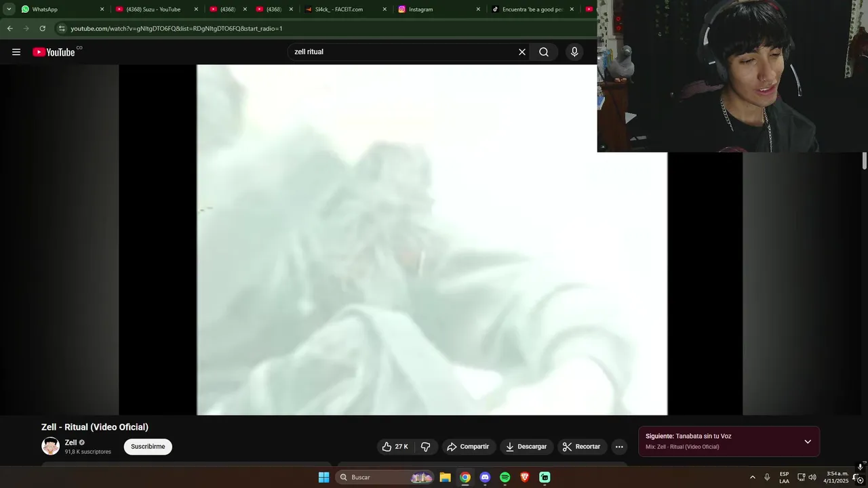The height and width of the screenshot is (488, 868).
Task: Open the Windows Start menu
Action: [x=324, y=477]
